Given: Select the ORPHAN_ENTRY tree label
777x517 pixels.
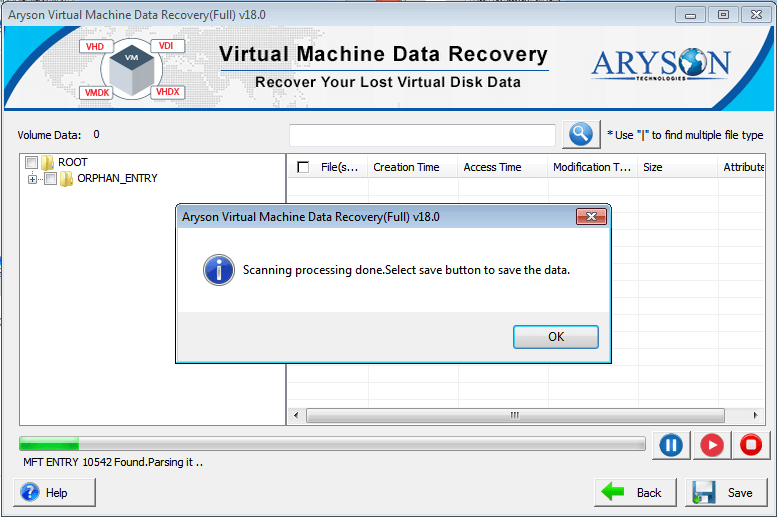Looking at the screenshot, I should 117,178.
